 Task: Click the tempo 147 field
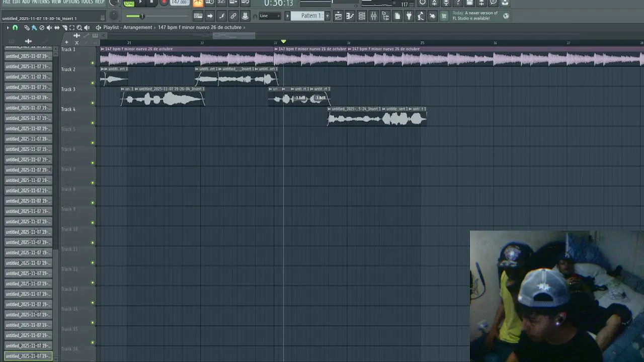pyautogui.click(x=179, y=3)
